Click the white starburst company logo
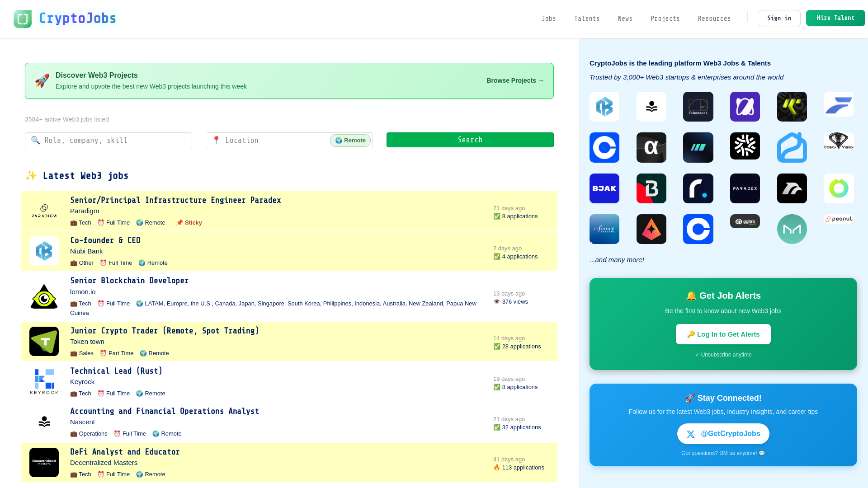The width and height of the screenshot is (868, 488). pyautogui.click(x=745, y=146)
